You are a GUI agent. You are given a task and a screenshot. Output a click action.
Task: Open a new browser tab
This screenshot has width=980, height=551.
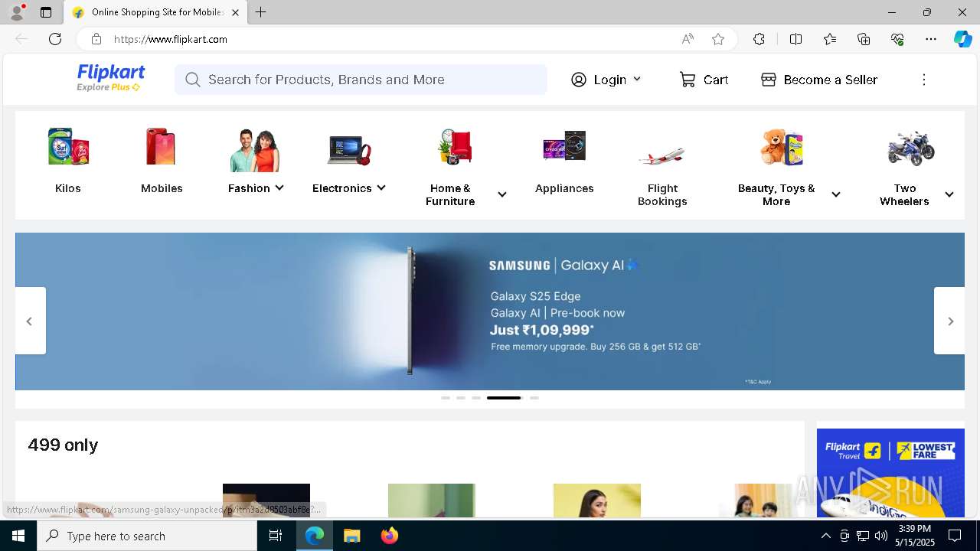coord(261,12)
